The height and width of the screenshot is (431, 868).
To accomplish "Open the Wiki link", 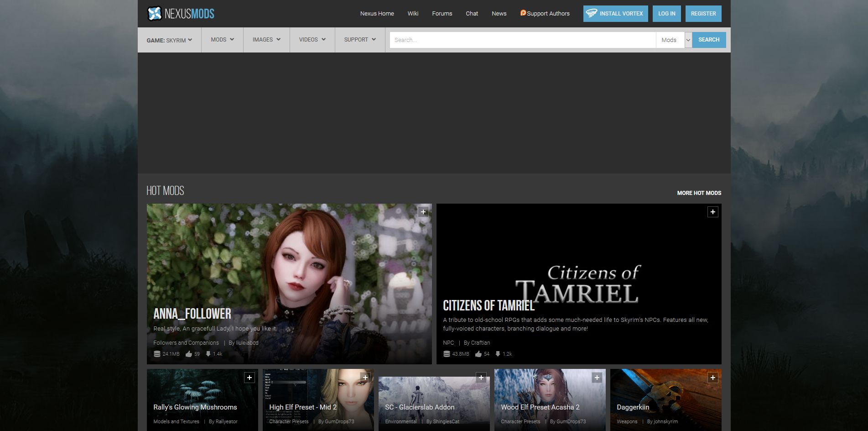I will (x=413, y=14).
